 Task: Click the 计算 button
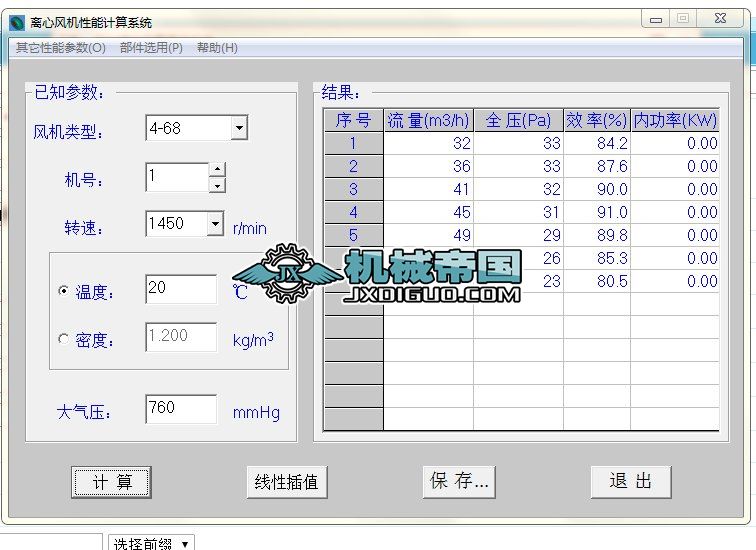click(111, 482)
